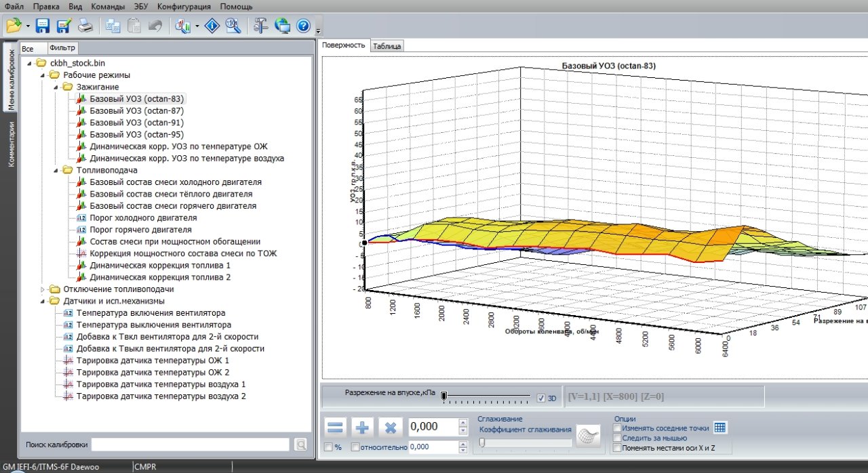
Task: Open dropdown arrow beside open file icon
Action: [28, 27]
